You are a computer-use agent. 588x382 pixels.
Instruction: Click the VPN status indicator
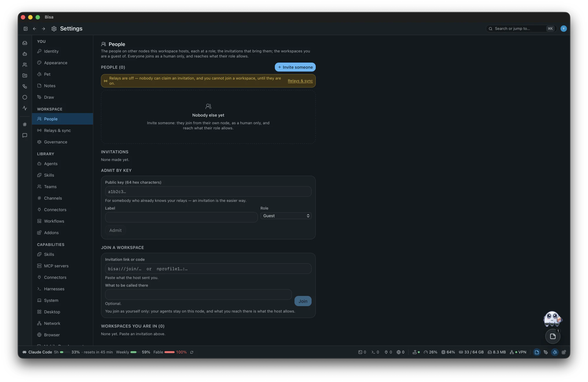tap(518, 352)
